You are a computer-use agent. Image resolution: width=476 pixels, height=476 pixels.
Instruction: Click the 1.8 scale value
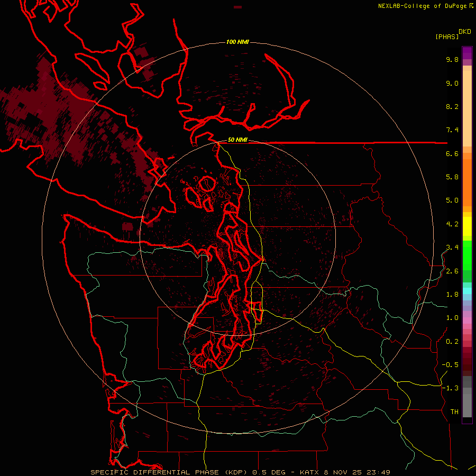tap(452, 295)
